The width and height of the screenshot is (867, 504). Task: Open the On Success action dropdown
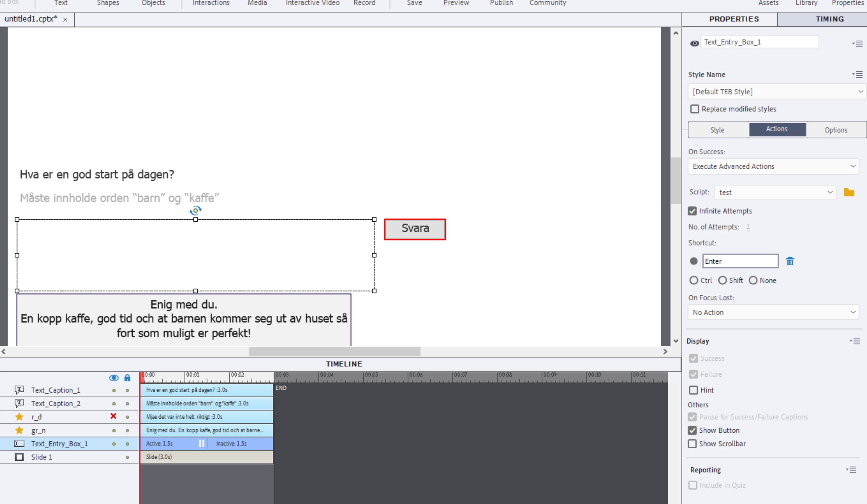click(x=773, y=166)
